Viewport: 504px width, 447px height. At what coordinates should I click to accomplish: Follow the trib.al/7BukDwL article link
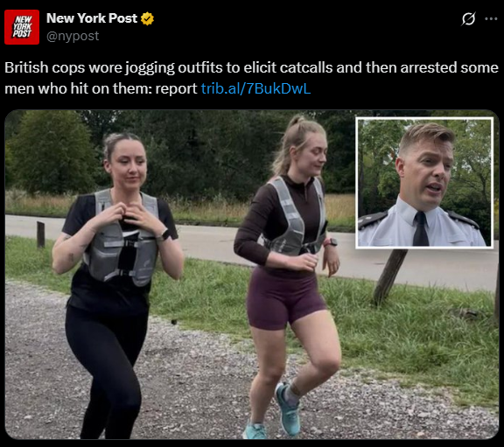pyautogui.click(x=255, y=88)
